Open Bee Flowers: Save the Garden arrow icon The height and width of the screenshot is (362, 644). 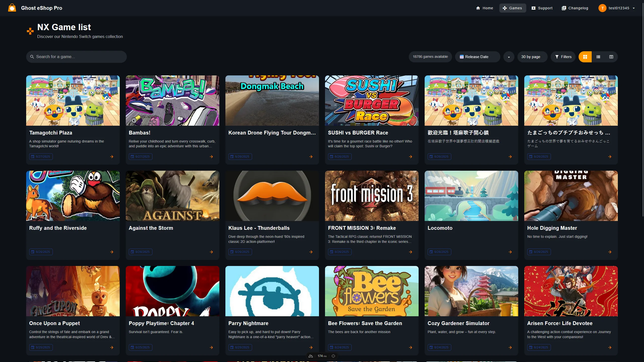pos(411,347)
